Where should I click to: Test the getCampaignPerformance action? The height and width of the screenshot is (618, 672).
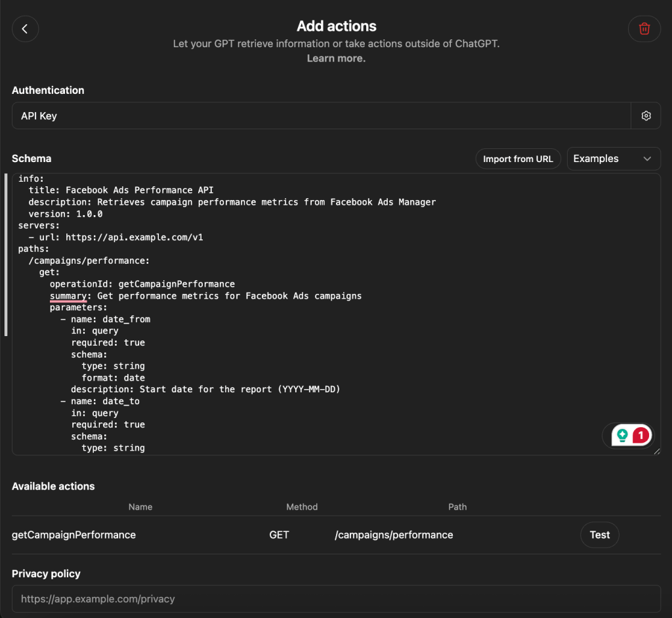[598, 535]
